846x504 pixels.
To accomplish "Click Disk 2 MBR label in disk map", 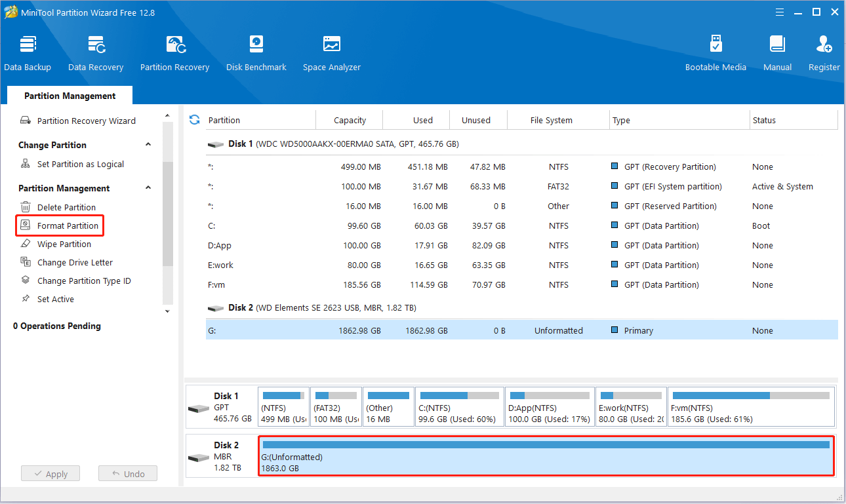I will [x=222, y=456].
